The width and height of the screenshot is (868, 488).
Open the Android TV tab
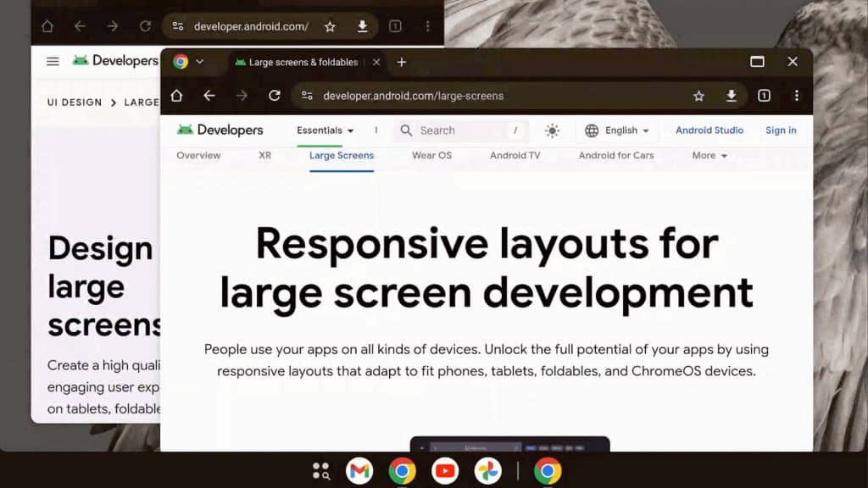click(x=515, y=156)
